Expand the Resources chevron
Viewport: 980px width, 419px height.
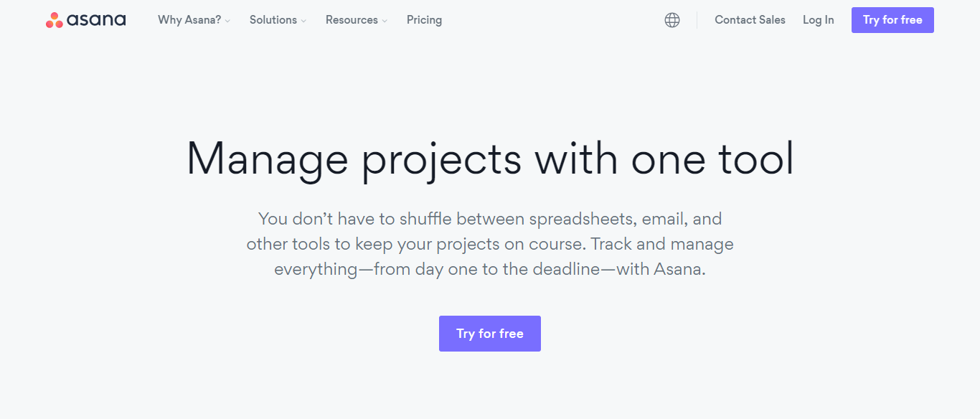385,21
